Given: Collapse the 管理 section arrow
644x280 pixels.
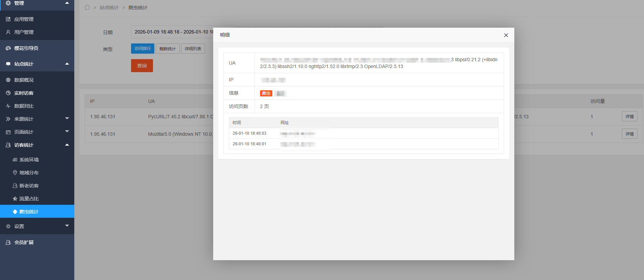Looking at the screenshot, I should coord(67,3).
